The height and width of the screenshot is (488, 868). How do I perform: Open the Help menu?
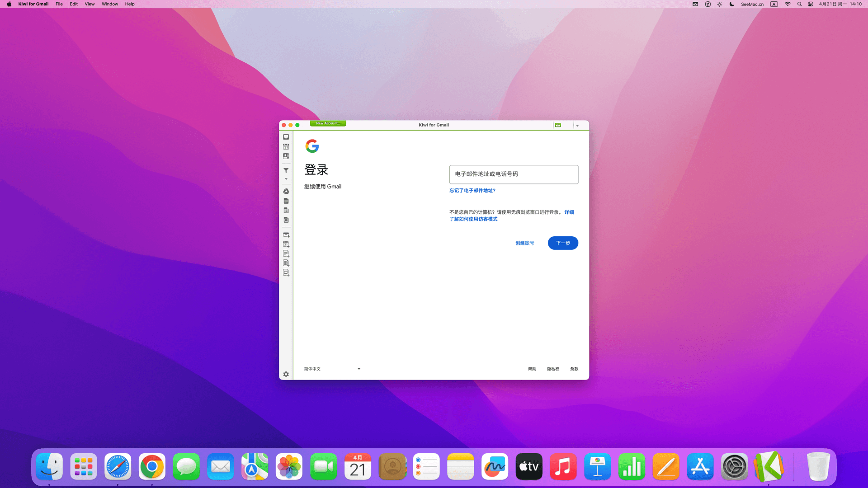(130, 4)
